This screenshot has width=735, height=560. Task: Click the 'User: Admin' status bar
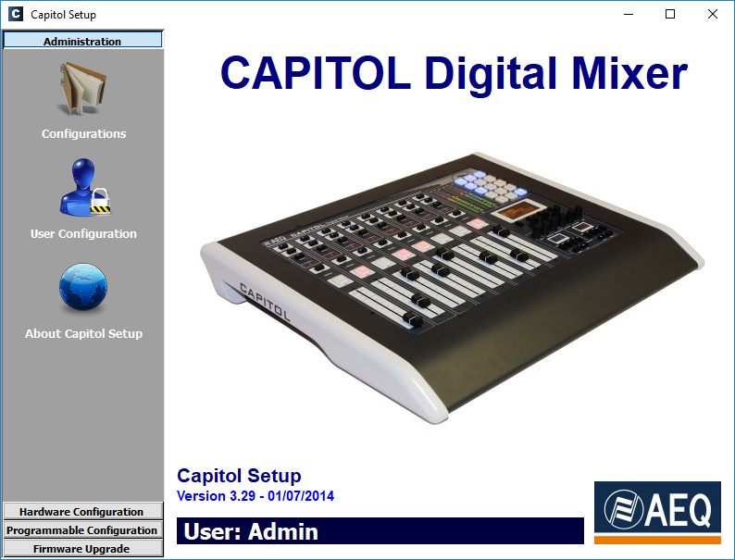click(380, 531)
